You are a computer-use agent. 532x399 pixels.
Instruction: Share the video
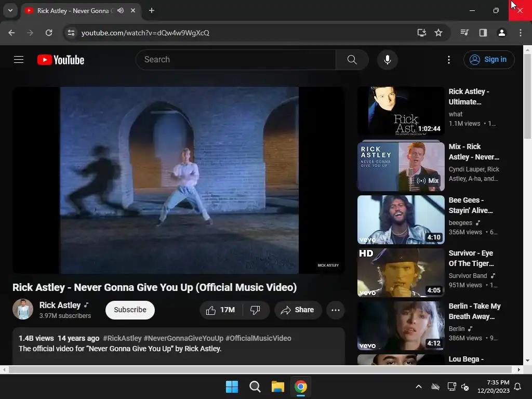coord(298,310)
